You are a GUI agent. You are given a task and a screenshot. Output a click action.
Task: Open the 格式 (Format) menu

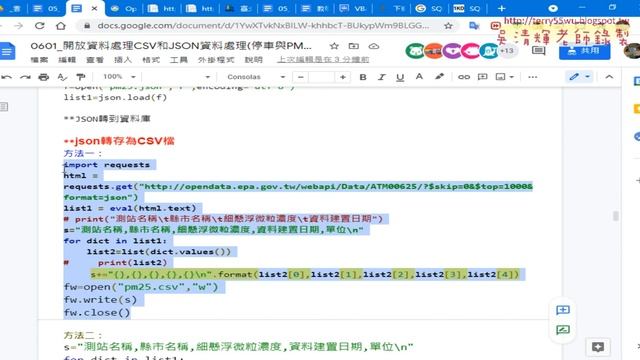[x=151, y=60]
